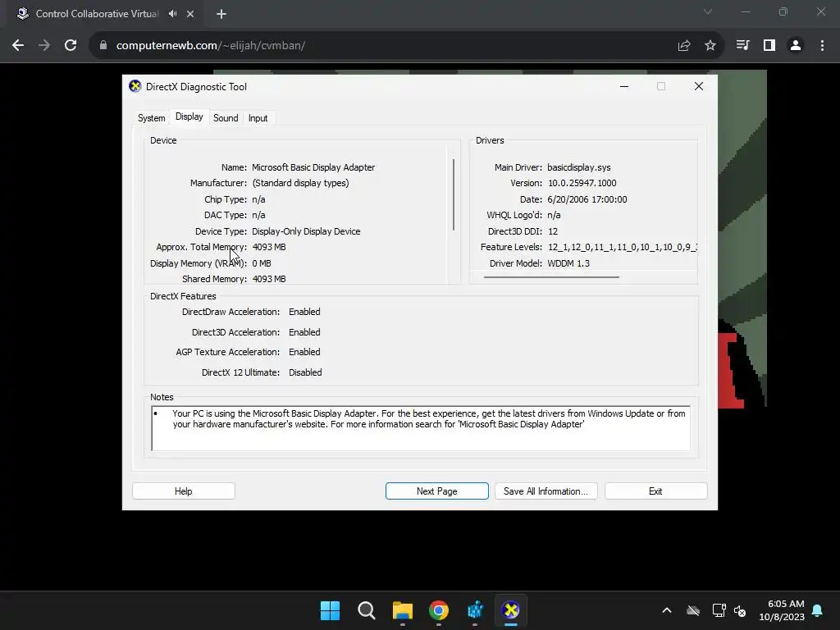
Task: Click '(Standard display types)' manufacturer value
Action: [x=300, y=183]
